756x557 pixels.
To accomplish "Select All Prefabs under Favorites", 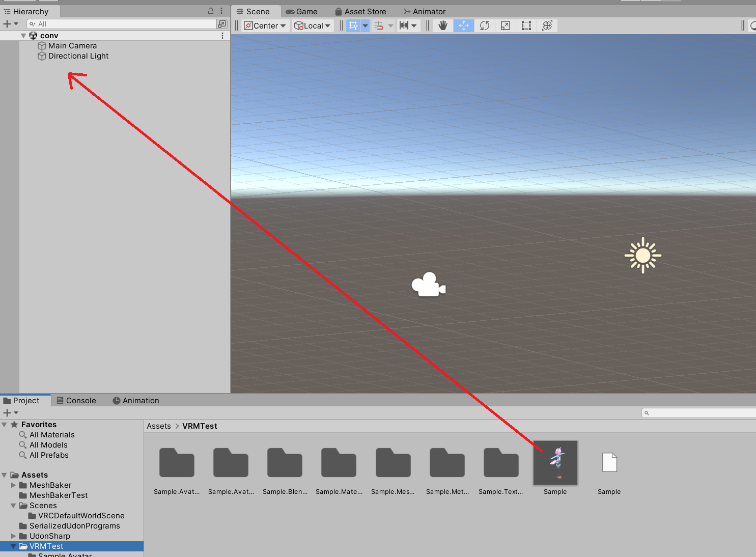I will pos(49,455).
